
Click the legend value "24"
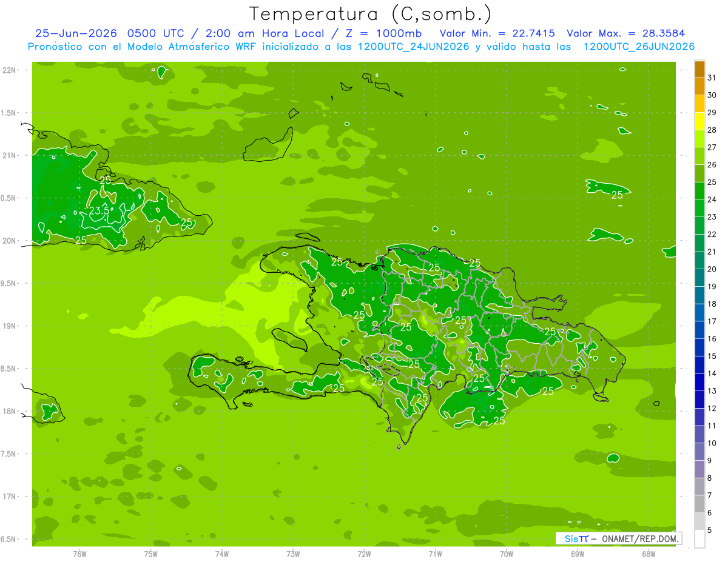(712, 199)
